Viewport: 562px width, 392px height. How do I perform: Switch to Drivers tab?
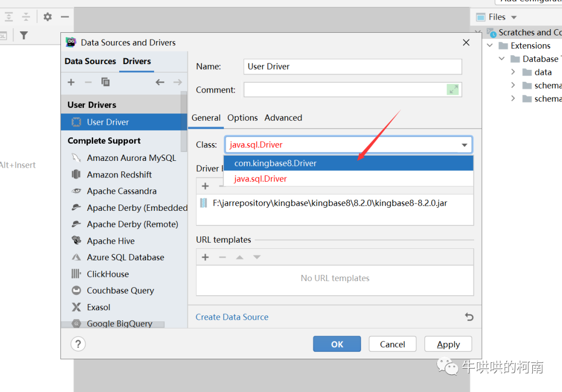[137, 61]
